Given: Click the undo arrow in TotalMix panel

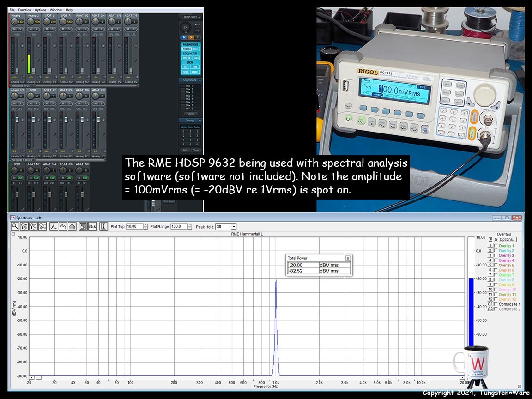Looking at the screenshot, I should pyautogui.click(x=198, y=24).
